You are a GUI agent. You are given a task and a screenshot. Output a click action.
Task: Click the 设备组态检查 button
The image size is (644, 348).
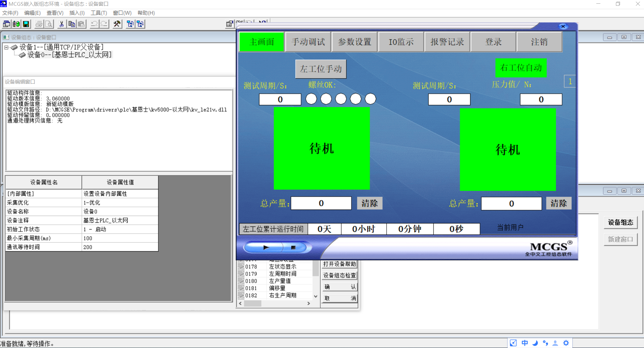coord(339,275)
